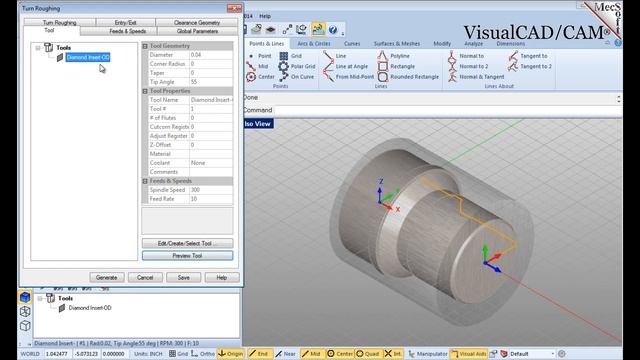Image resolution: width=640 pixels, height=360 pixels.
Task: Click the wireframe cube icon in left sidebar
Action: tap(25, 311)
